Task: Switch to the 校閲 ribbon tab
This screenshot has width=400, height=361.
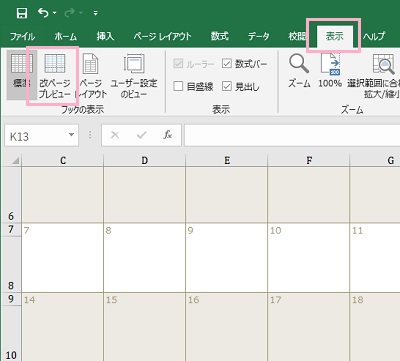Action: [297, 36]
